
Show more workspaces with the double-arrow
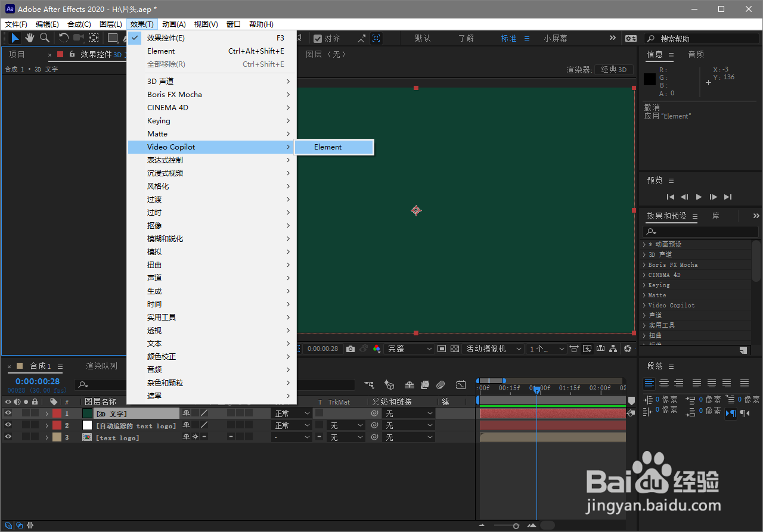pos(612,38)
